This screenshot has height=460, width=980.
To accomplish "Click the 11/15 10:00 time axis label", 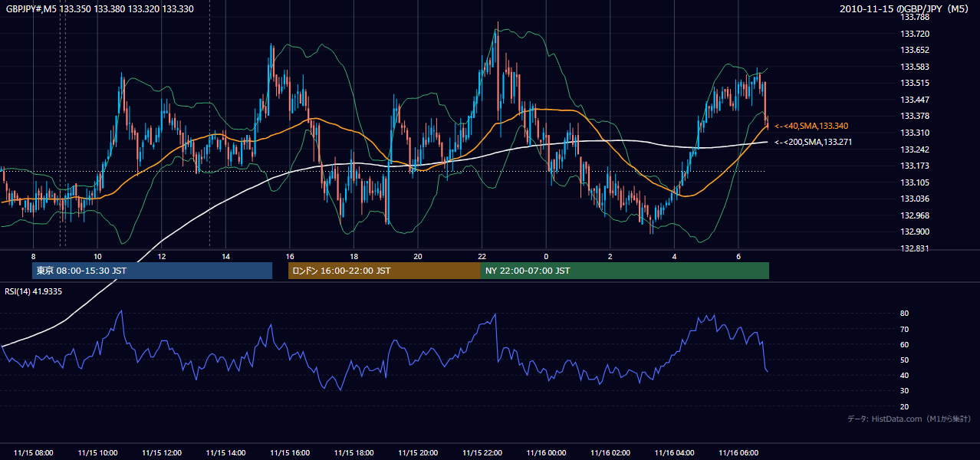I will (98, 453).
